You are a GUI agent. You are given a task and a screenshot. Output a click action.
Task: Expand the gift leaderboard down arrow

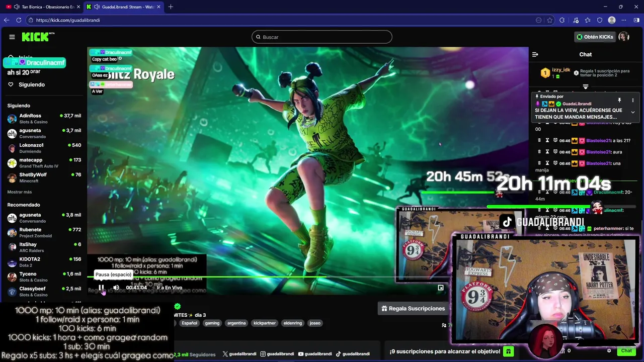pyautogui.click(x=585, y=87)
